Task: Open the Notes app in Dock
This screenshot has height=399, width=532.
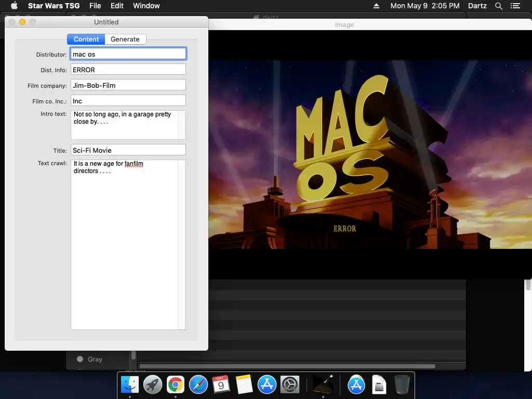Action: coord(244,385)
